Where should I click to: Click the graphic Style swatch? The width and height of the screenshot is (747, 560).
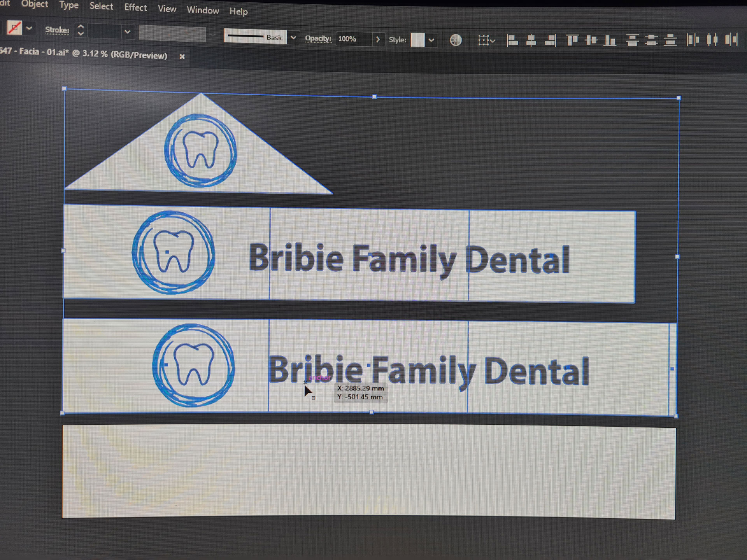point(418,40)
